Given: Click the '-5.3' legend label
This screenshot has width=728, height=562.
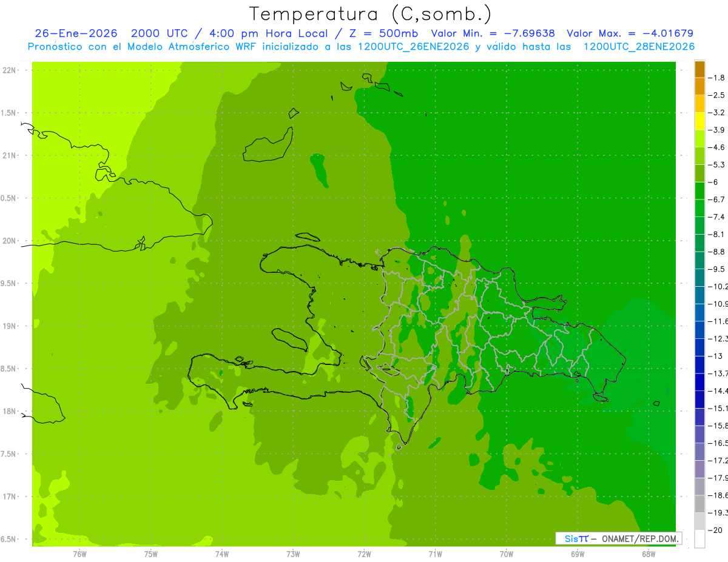Looking at the screenshot, I should (716, 164).
